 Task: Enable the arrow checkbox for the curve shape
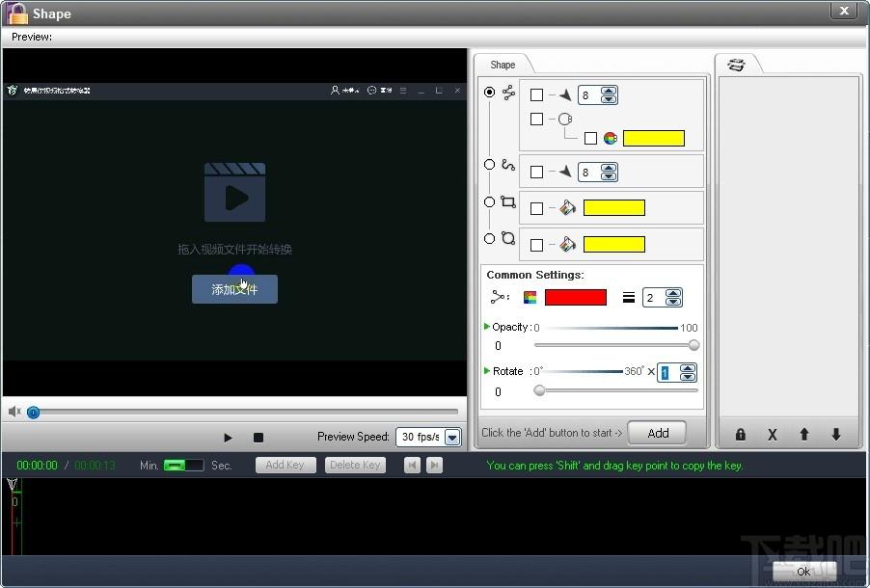[x=536, y=172]
